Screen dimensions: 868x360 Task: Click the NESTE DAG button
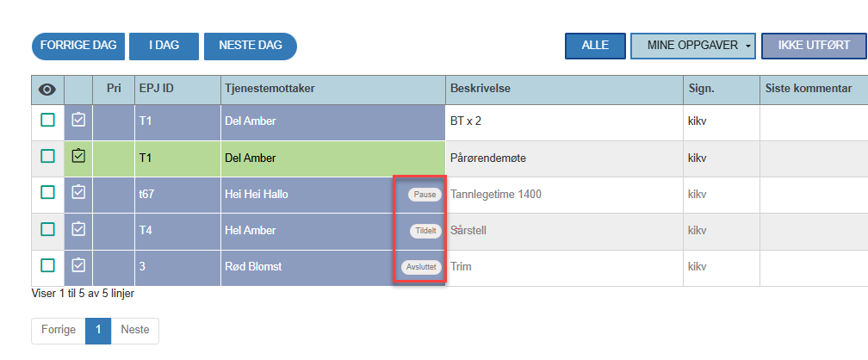[251, 46]
